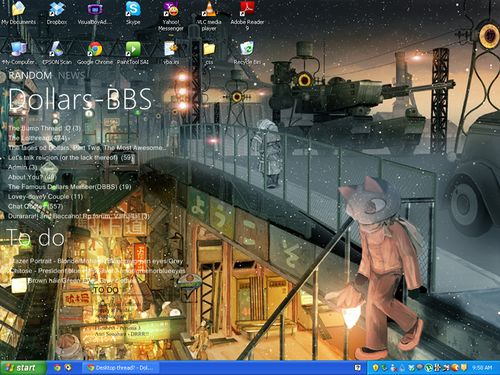This screenshot has height=375, width=500.
Task: Select the VLC media player icon
Action: tap(209, 16)
